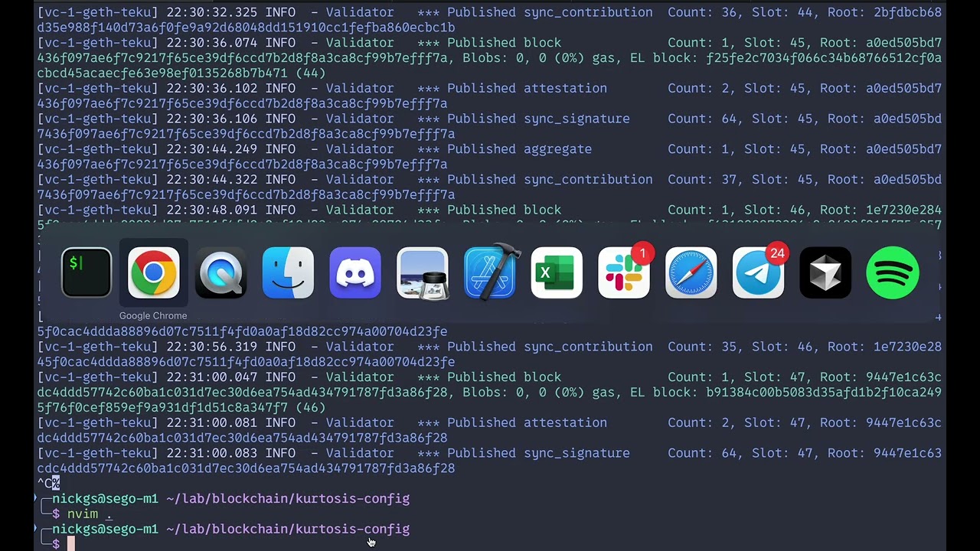Image resolution: width=980 pixels, height=551 pixels.
Task: Click the 'Google Chrome' label under the icon
Action: pos(153,315)
